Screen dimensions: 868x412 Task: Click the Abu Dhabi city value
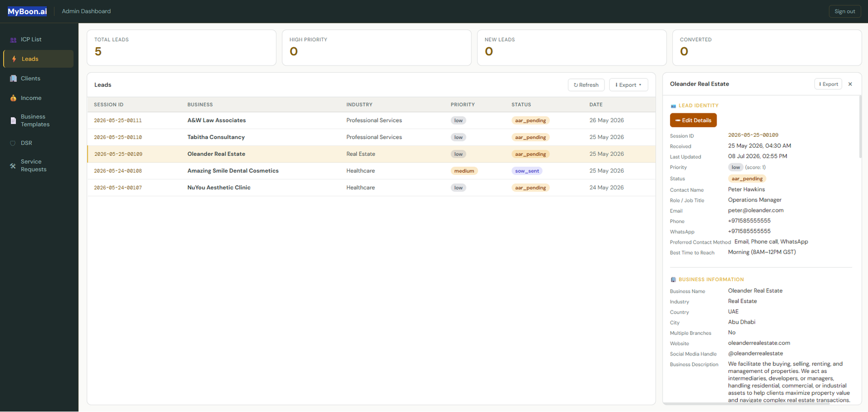742,322
